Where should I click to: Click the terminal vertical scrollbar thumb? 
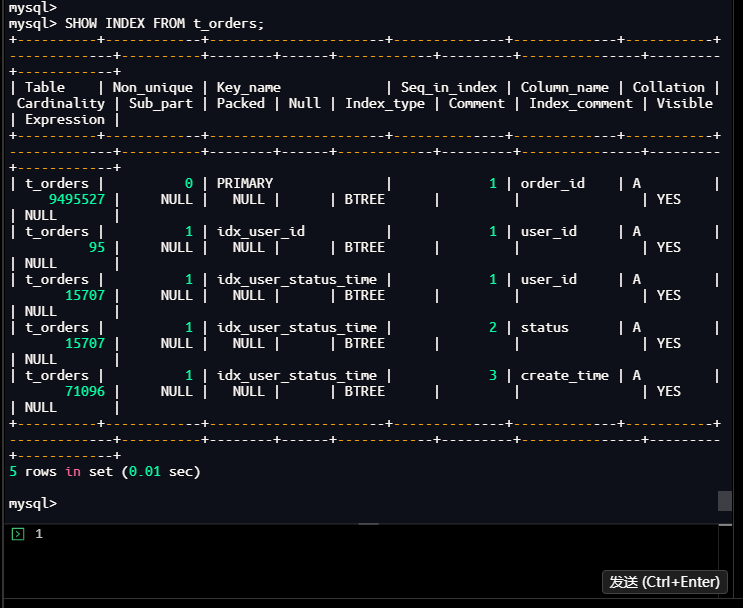click(x=725, y=501)
